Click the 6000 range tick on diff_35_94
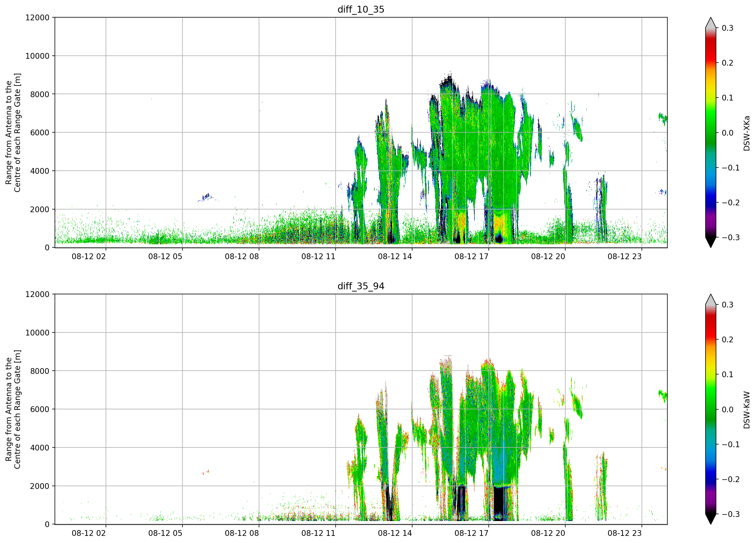Screen dimensions: 756x543 click(x=40, y=409)
